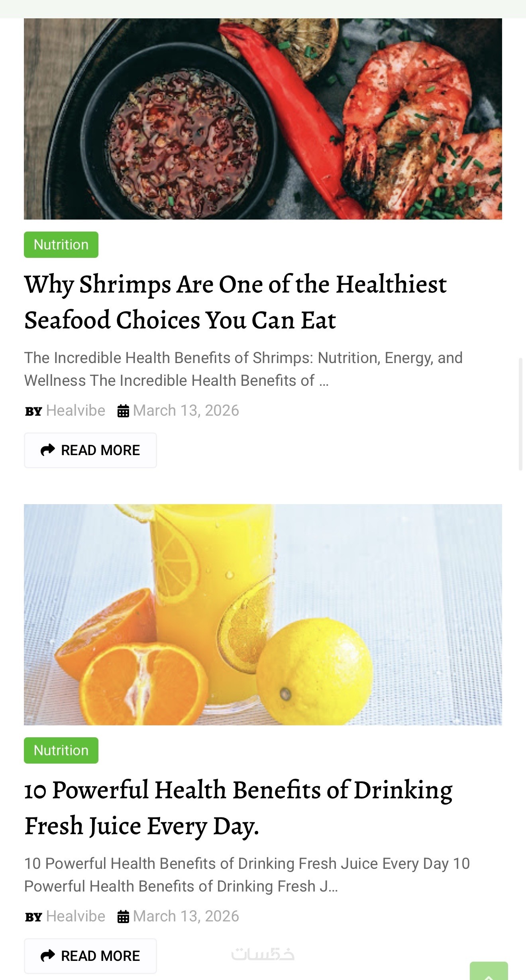Click the calendar icon beside the shrimp article date

[x=123, y=411]
